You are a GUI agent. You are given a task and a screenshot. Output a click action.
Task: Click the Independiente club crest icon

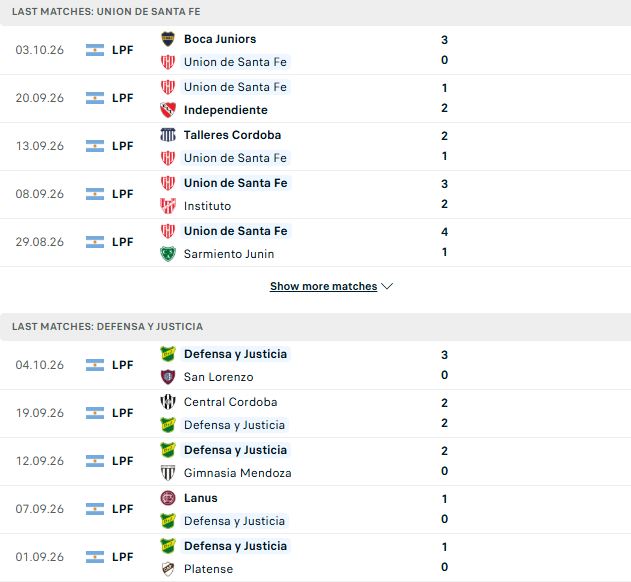point(168,110)
